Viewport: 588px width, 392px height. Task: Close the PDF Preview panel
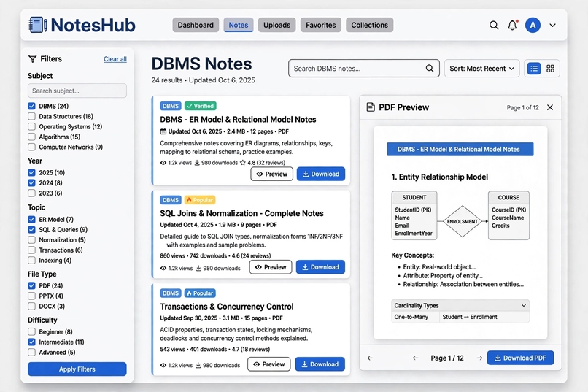click(550, 107)
